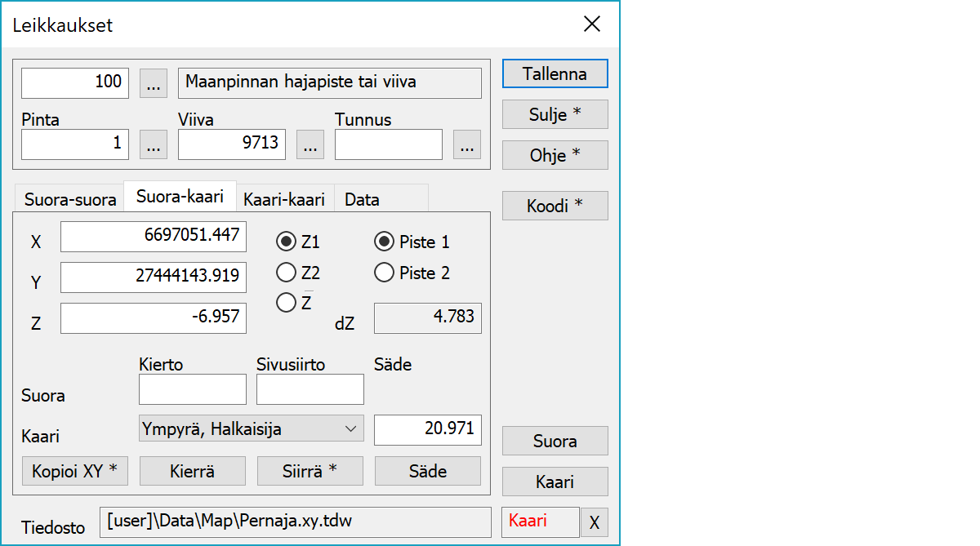The width and height of the screenshot is (980, 546).
Task: Open the Kaari-kaari tab
Action: click(284, 200)
